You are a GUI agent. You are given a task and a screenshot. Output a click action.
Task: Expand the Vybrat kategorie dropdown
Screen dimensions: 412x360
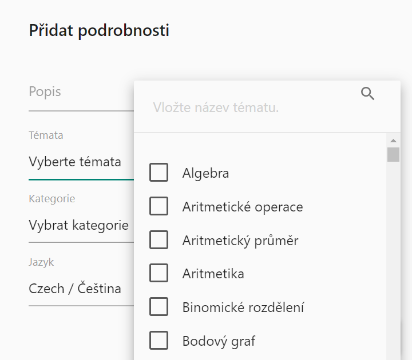(x=81, y=225)
